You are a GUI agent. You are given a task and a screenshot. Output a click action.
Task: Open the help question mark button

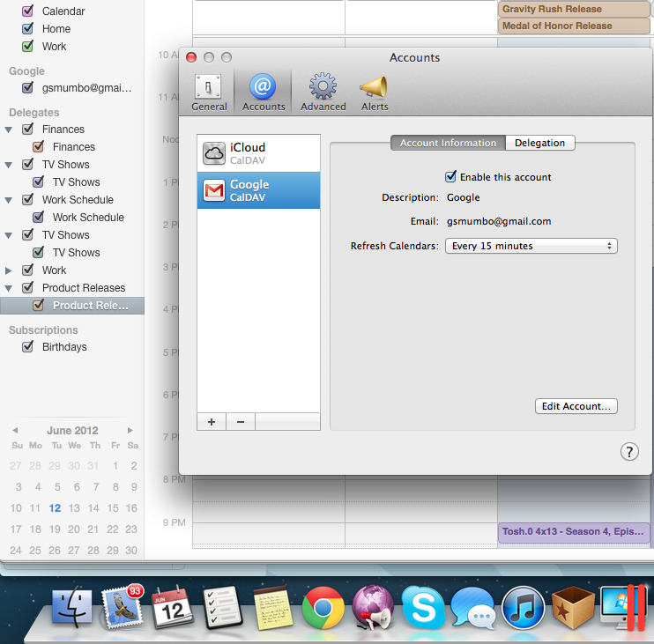point(629,451)
